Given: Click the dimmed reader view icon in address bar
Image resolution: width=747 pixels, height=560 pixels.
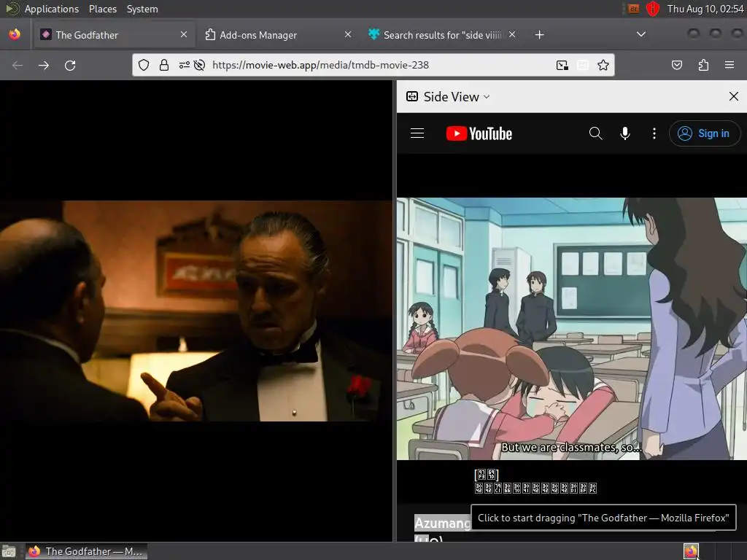Looking at the screenshot, I should 583,65.
